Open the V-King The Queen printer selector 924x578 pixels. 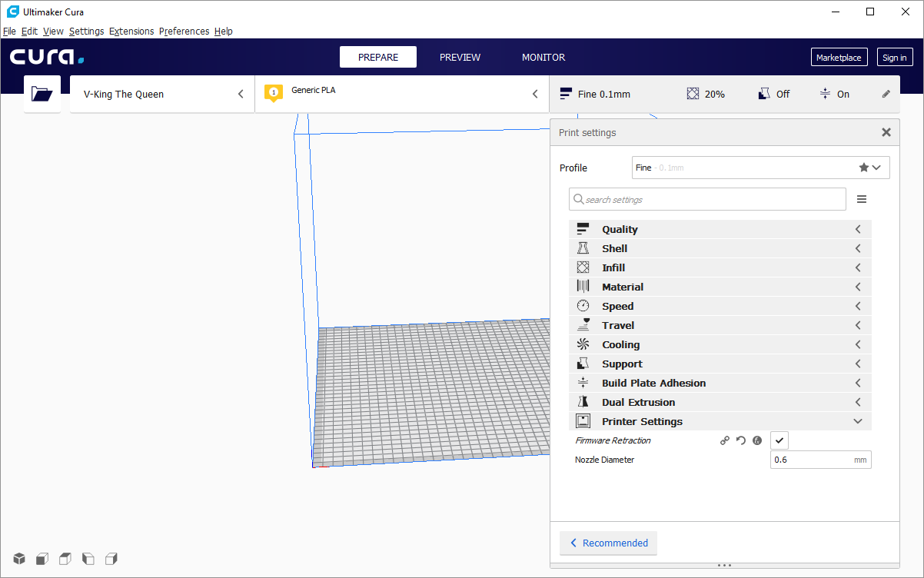(x=162, y=94)
